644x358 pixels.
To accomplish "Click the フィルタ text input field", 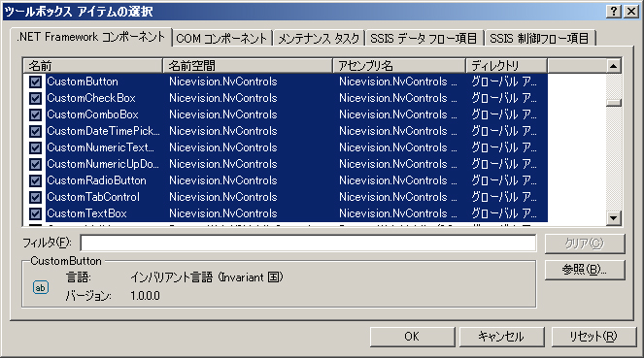I will pos(308,244).
